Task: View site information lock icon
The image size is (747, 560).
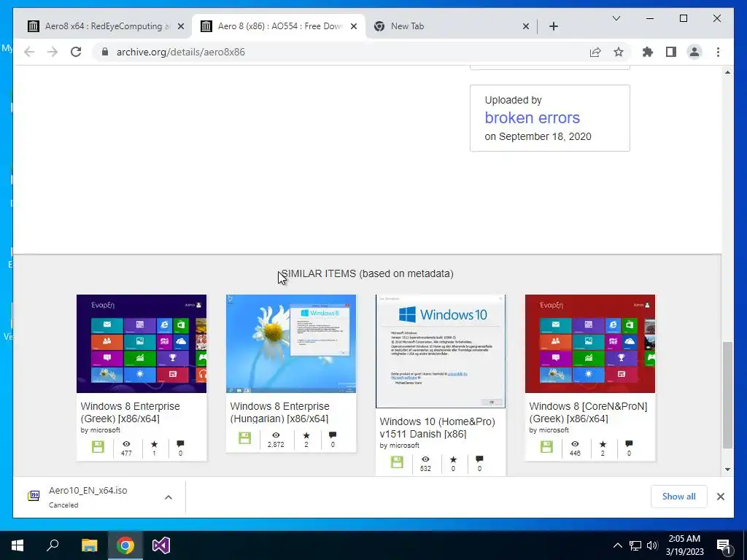Action: tap(105, 52)
